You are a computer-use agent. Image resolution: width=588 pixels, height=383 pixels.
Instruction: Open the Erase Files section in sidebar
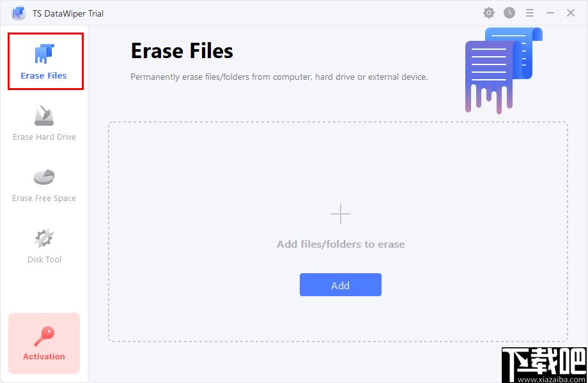45,61
